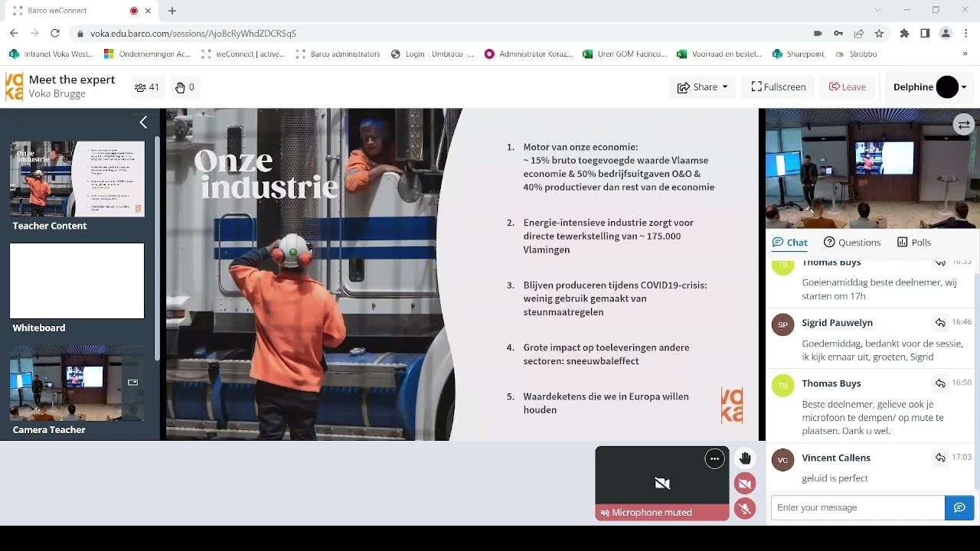Open the Intranet Voka West bookmark
This screenshot has height=551, width=980.
pos(51,54)
